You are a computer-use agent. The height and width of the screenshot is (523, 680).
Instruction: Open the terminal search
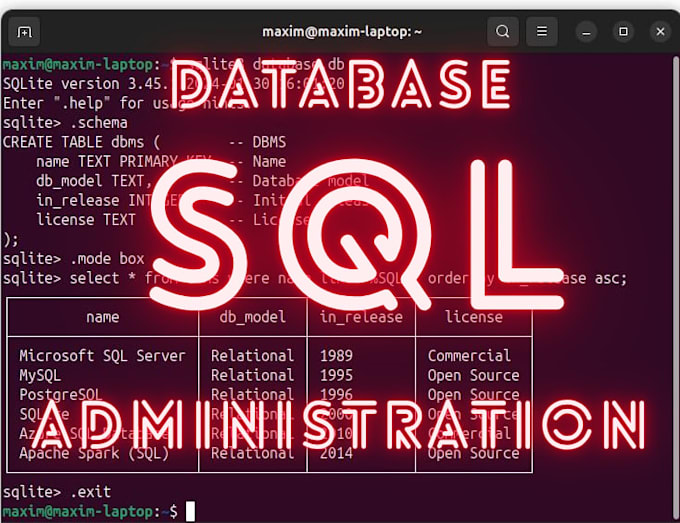[x=503, y=32]
